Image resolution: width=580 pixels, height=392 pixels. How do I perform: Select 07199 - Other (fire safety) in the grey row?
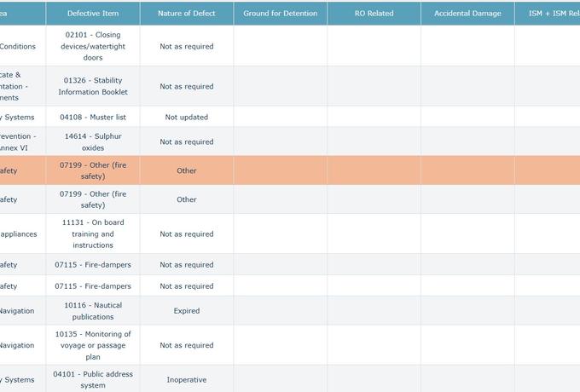[93, 199]
